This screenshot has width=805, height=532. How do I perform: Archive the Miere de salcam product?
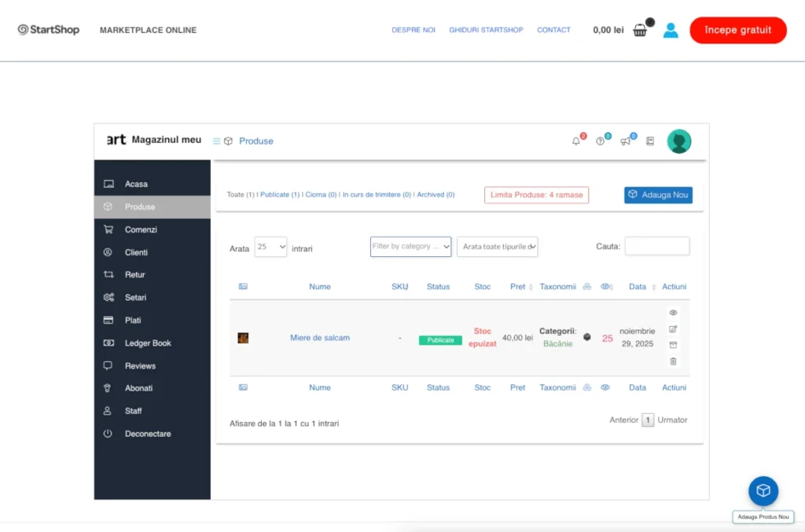tap(673, 345)
